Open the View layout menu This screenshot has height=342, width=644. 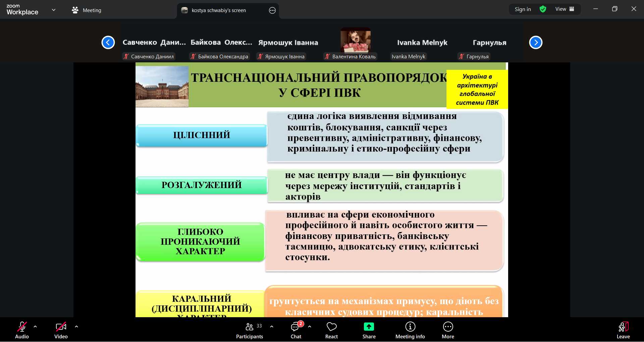click(x=565, y=9)
